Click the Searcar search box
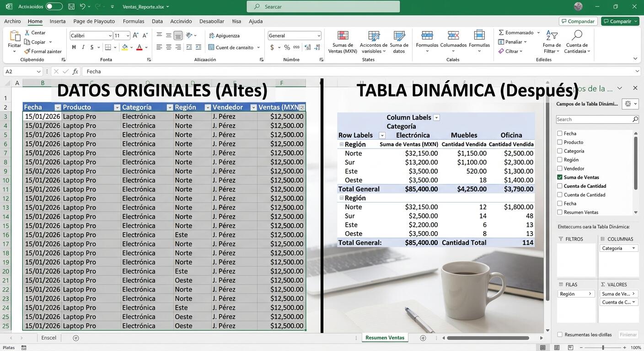This screenshot has width=644, height=351. click(323, 6)
